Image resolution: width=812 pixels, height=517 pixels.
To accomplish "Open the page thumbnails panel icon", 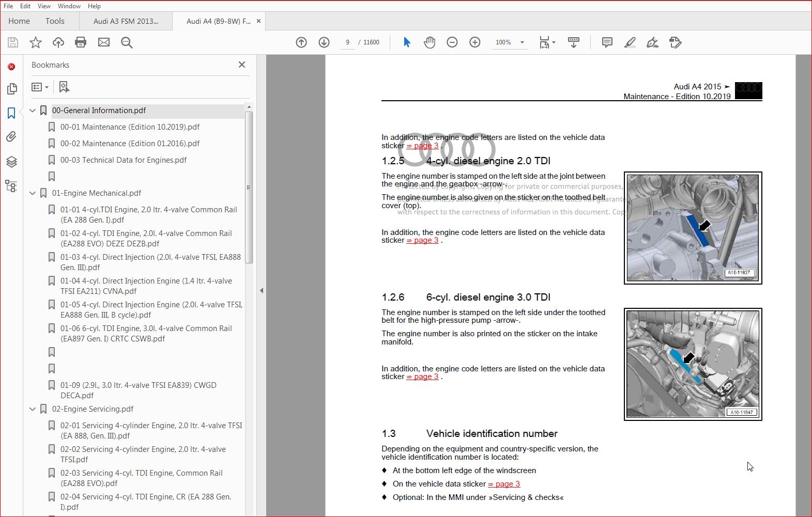I will click(11, 89).
